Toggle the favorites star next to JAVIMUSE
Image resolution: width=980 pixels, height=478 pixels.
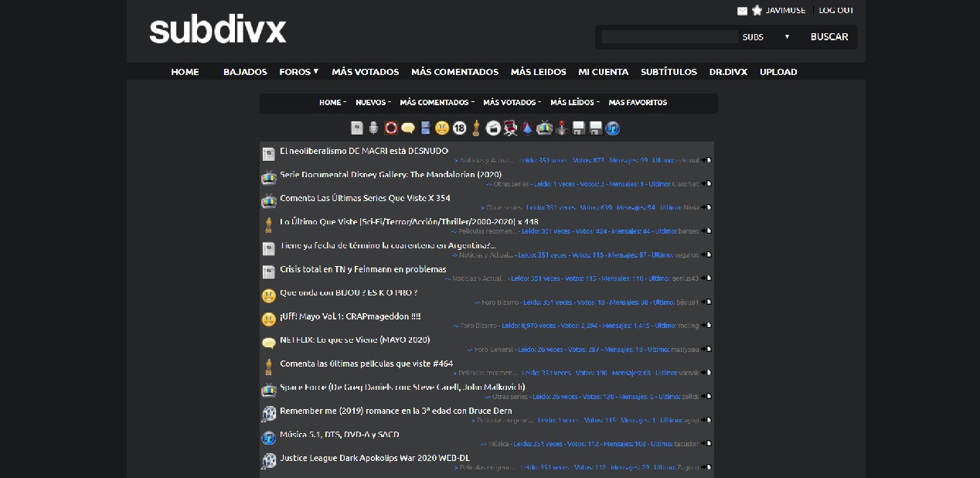click(755, 10)
